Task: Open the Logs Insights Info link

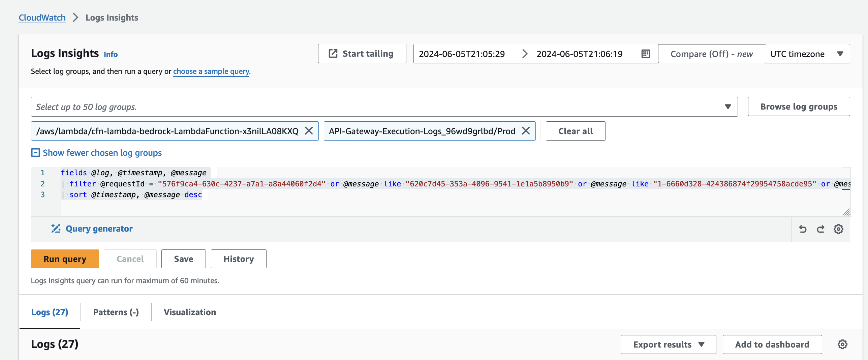Action: tap(111, 54)
